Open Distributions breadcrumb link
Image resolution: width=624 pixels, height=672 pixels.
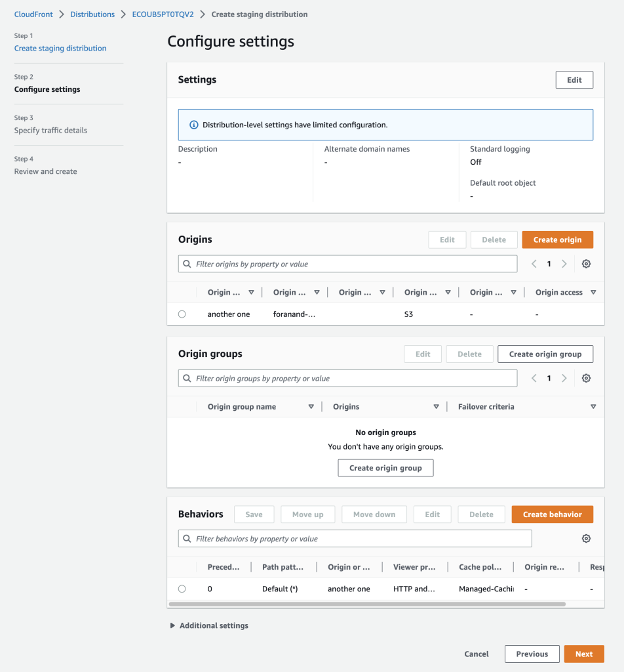[93, 14]
